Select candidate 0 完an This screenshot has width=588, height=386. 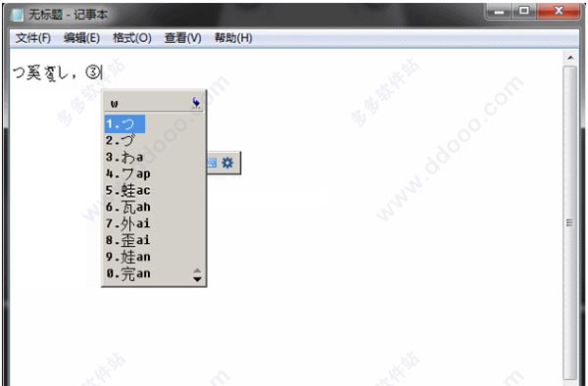point(127,273)
